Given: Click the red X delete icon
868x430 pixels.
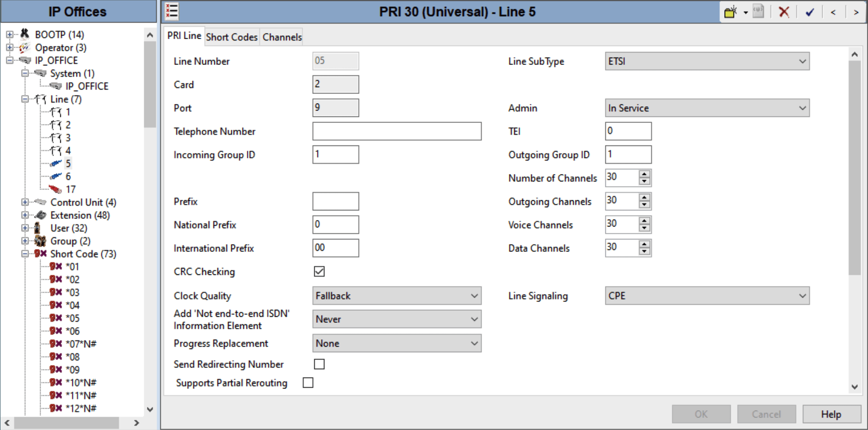Looking at the screenshot, I should tap(784, 12).
